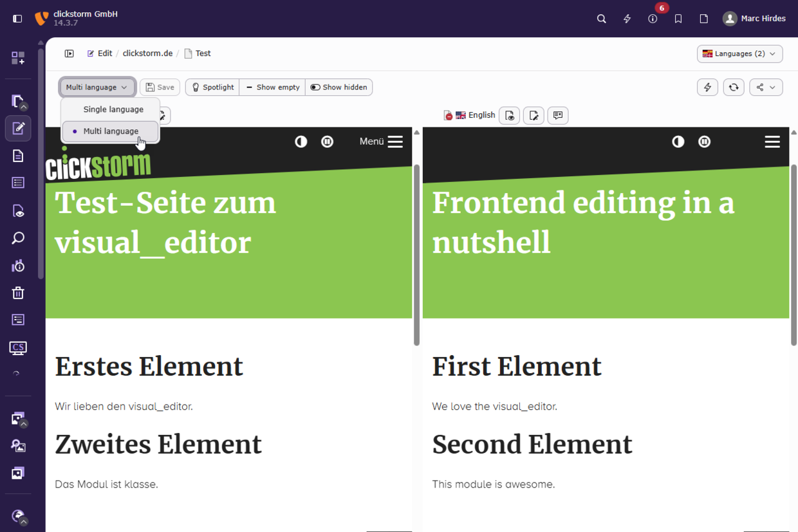Toggle the Show hidden switch
798x532 pixels.
point(339,87)
